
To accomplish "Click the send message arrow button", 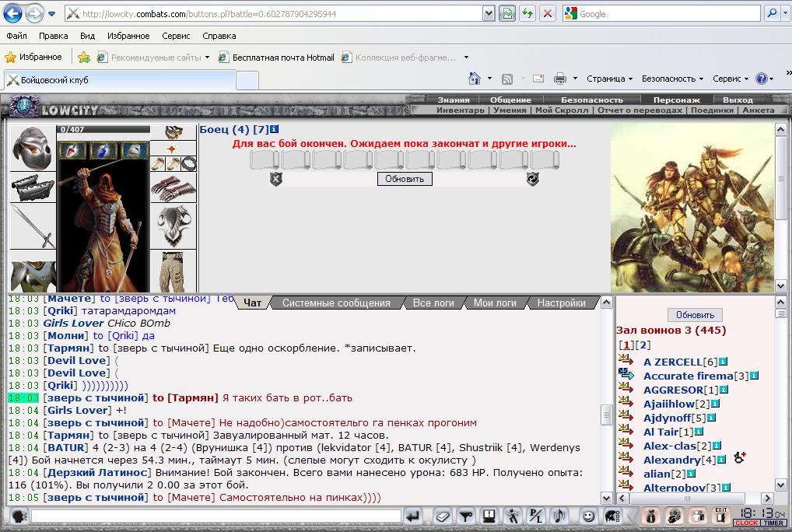I will [413, 516].
